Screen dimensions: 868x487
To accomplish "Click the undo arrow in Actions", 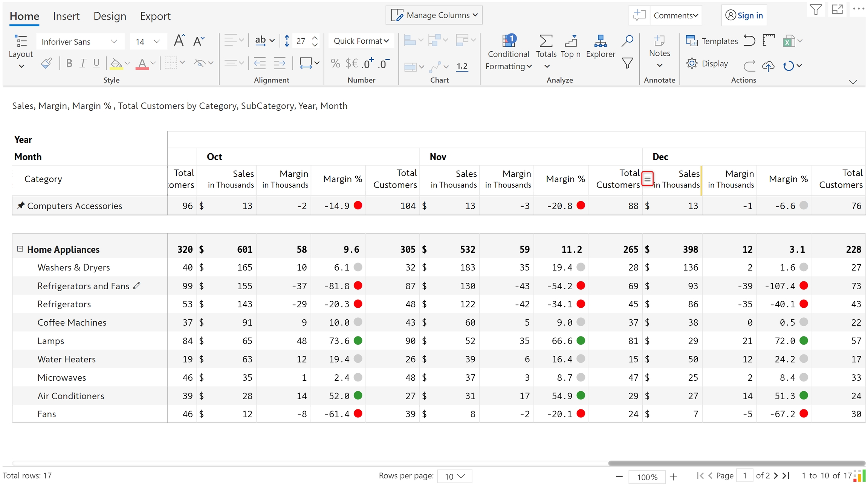I will click(749, 41).
